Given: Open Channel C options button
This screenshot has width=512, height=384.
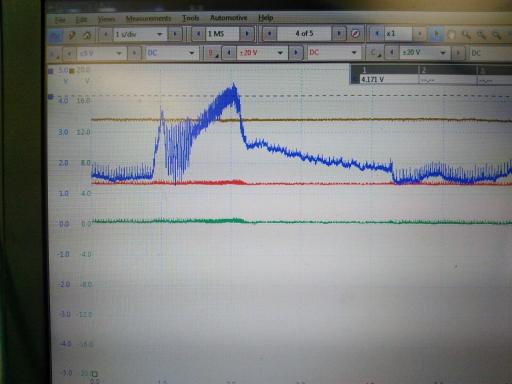Looking at the screenshot, I should pyautogui.click(x=375, y=52).
